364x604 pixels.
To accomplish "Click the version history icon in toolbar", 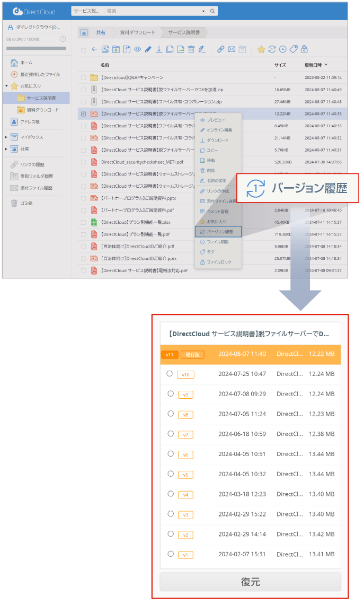I will coord(272,49).
